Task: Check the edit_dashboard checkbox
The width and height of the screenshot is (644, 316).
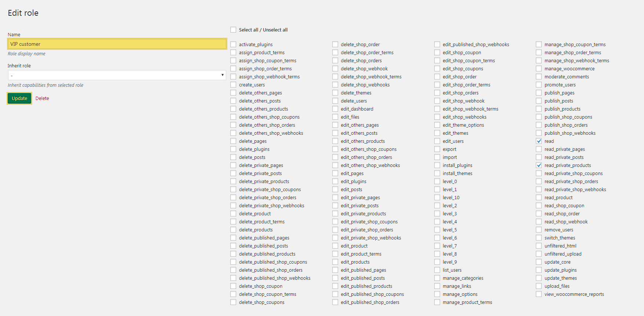Action: tap(335, 109)
